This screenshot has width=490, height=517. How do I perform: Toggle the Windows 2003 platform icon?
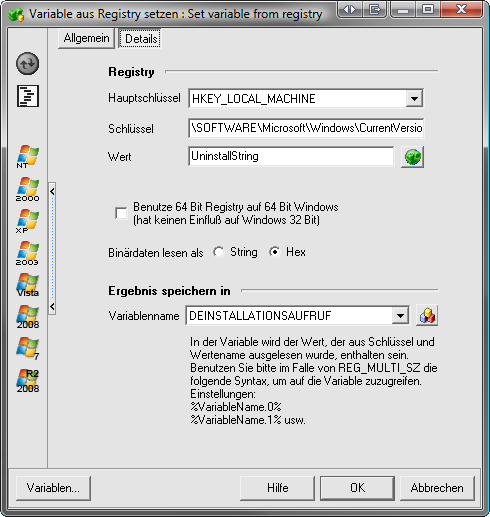[28, 253]
